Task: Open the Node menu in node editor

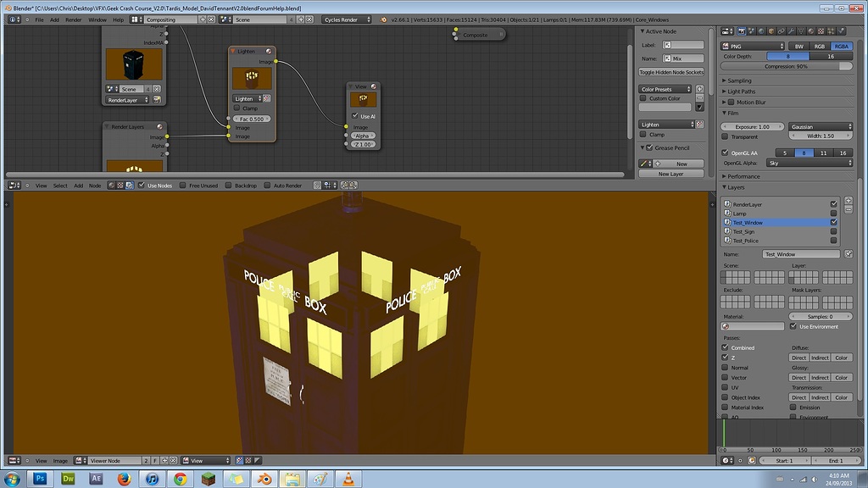Action: click(x=95, y=186)
